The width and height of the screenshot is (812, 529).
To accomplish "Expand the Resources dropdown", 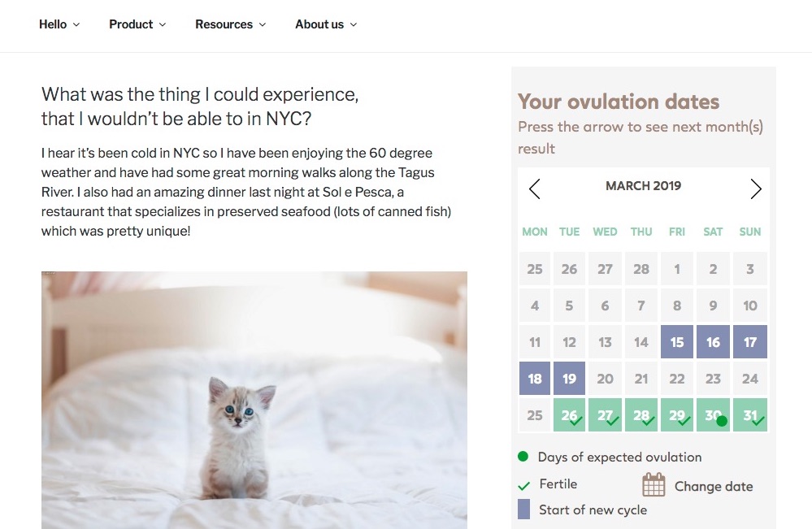I will tap(230, 24).
